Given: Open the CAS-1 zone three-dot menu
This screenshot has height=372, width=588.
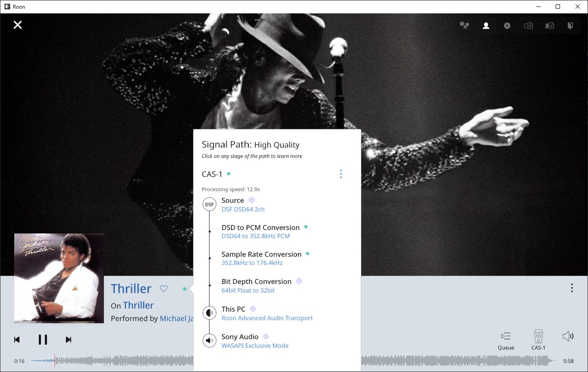Looking at the screenshot, I should (x=341, y=174).
